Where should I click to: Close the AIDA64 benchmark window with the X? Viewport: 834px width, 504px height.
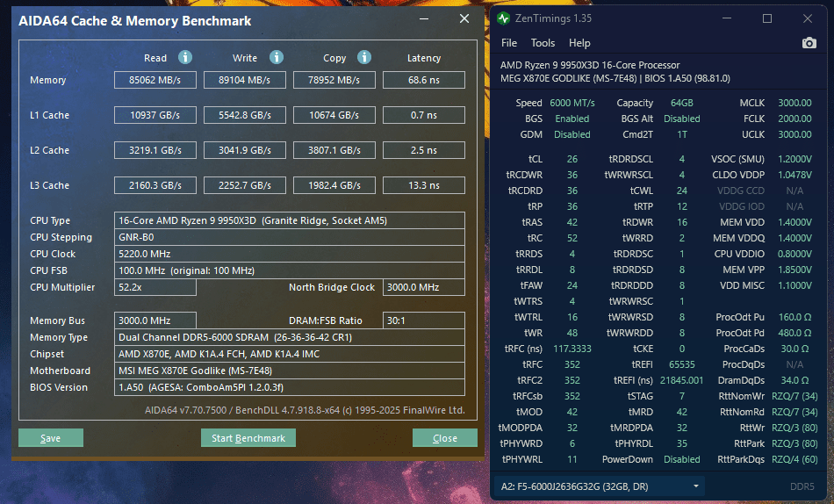tap(464, 19)
